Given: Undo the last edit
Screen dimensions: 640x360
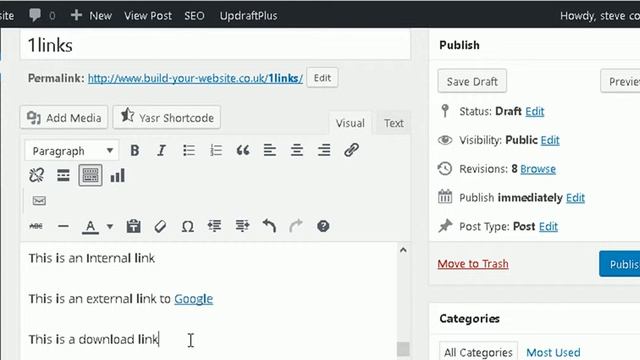Looking at the screenshot, I should pos(269,226).
